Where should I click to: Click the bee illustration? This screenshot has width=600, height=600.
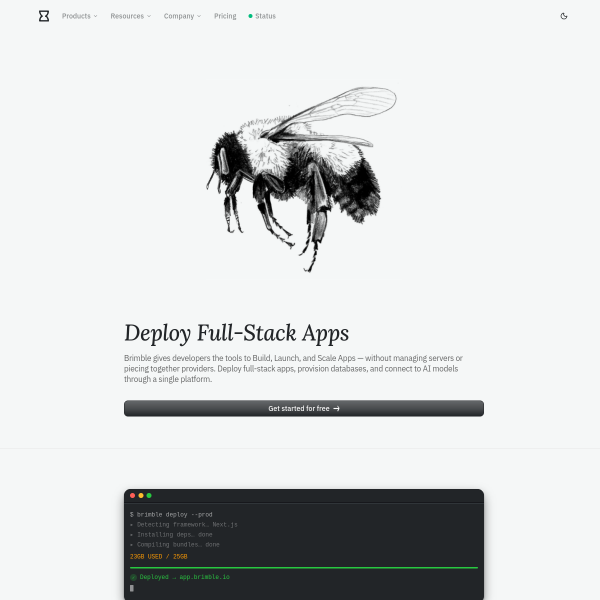tap(301, 179)
